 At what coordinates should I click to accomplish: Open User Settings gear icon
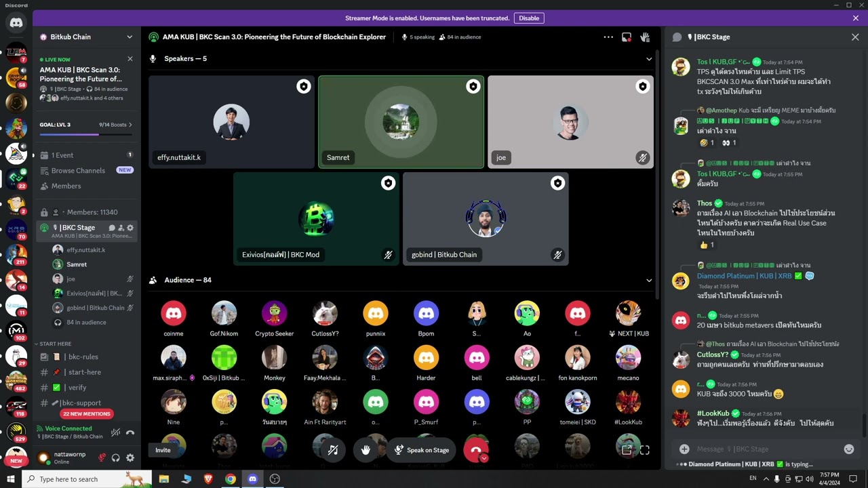(130, 457)
